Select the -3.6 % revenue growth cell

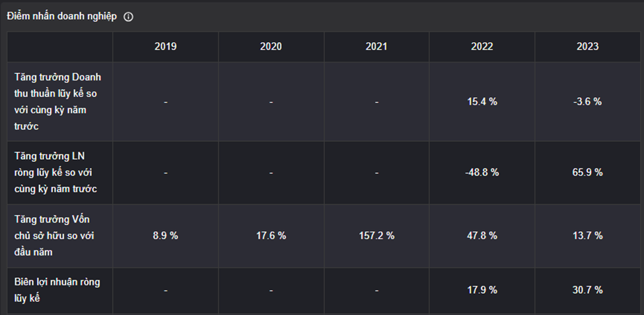pyautogui.click(x=588, y=102)
